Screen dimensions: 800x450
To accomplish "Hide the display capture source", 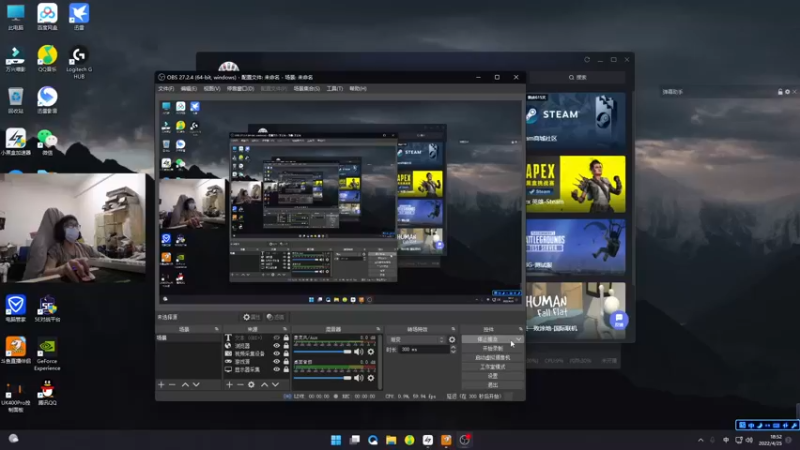I will click(x=277, y=369).
